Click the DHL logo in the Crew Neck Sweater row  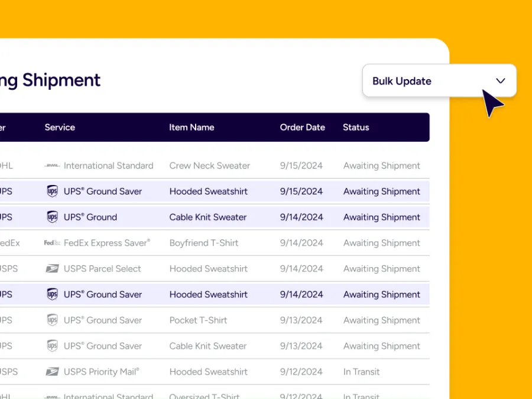click(52, 166)
